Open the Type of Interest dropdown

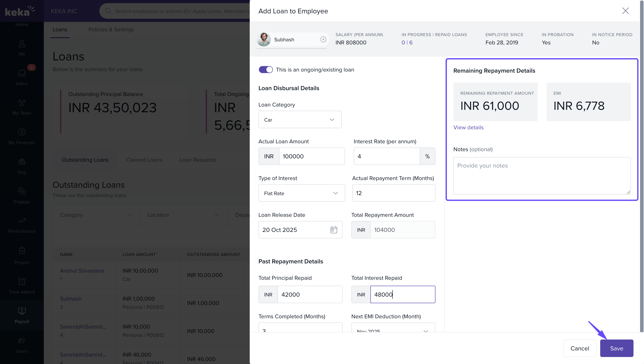301,193
